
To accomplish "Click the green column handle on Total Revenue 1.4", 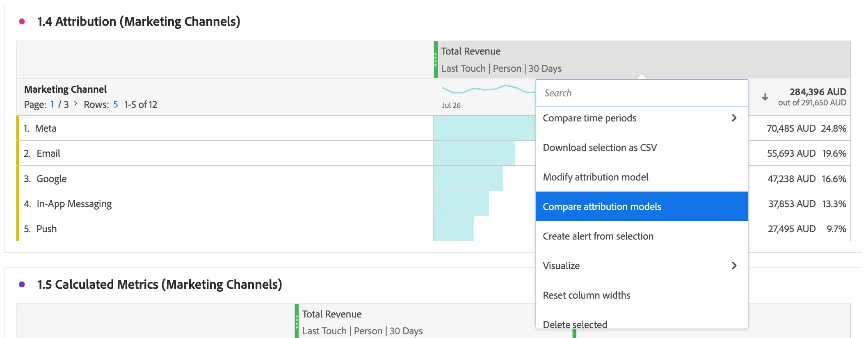I will tap(436, 59).
